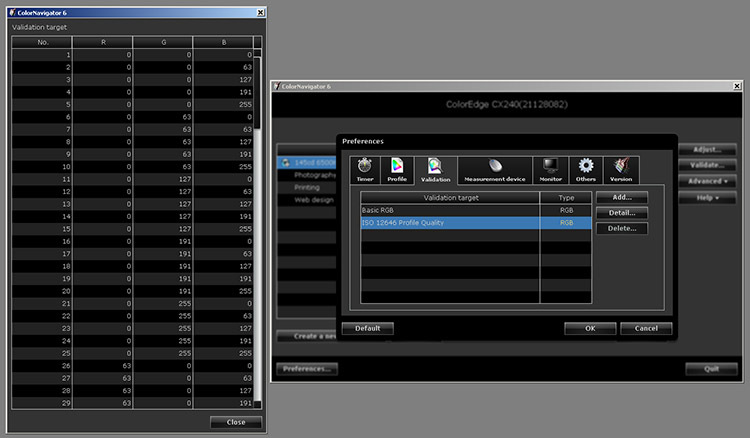Select the Printing target in list
Screen dimensions: 750x438
[x=307, y=187]
